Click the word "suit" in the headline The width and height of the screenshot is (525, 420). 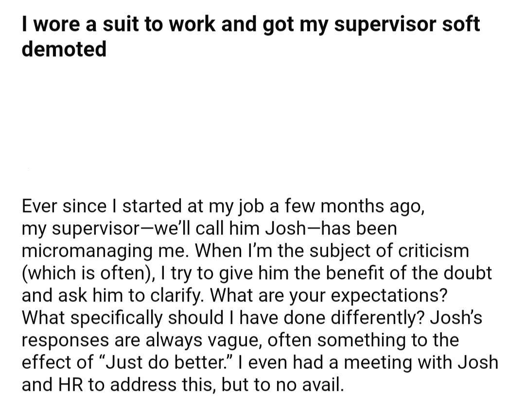[121, 25]
